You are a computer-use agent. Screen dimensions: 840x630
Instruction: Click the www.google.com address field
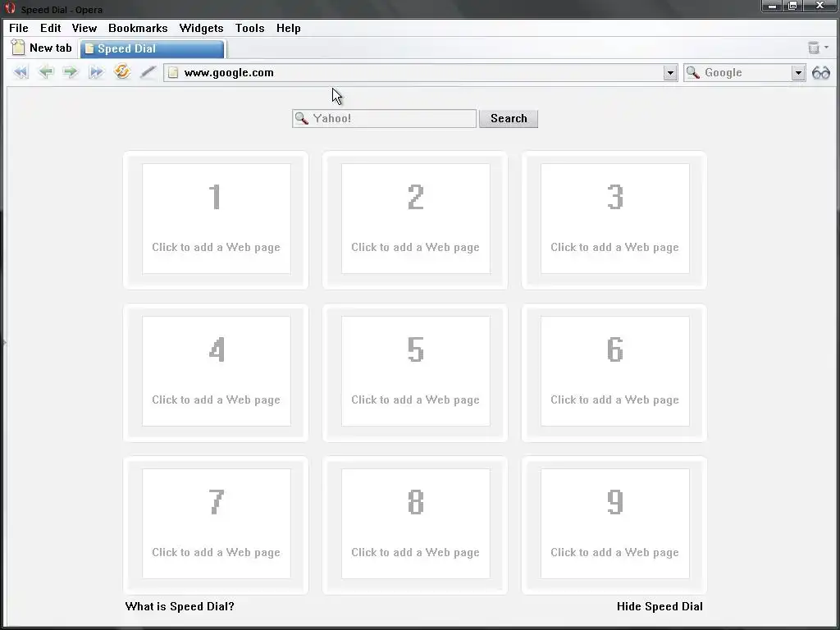(421, 73)
